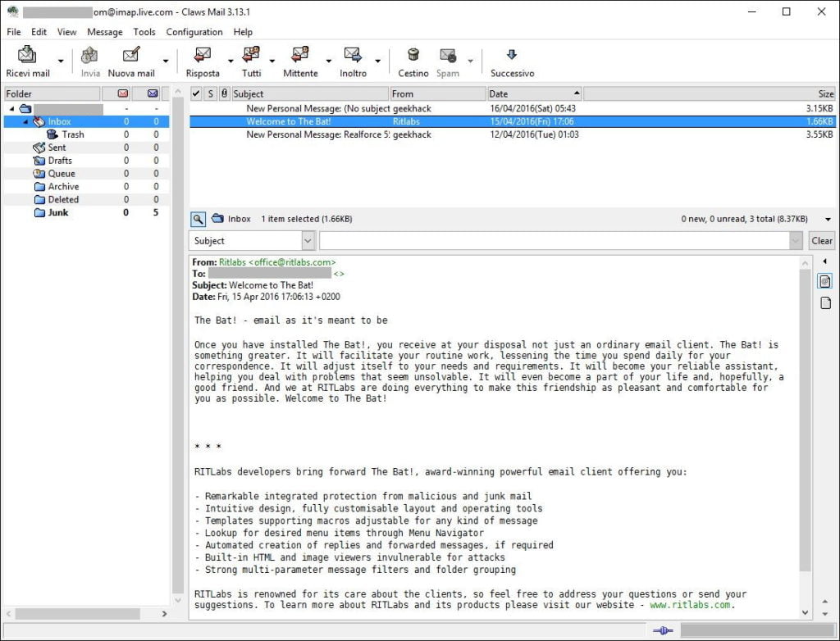Click the checkmark column header in message list
The height and width of the screenshot is (641, 840).
tap(195, 94)
